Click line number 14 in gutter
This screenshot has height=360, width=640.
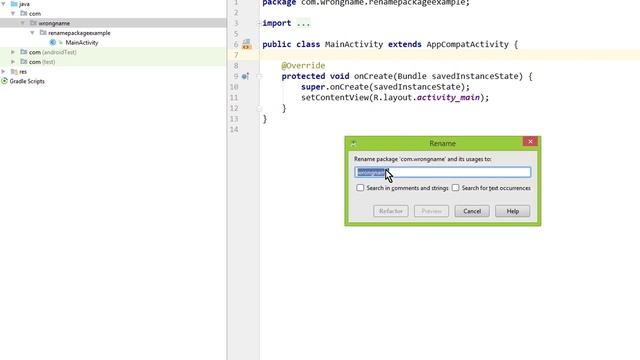coord(234,129)
